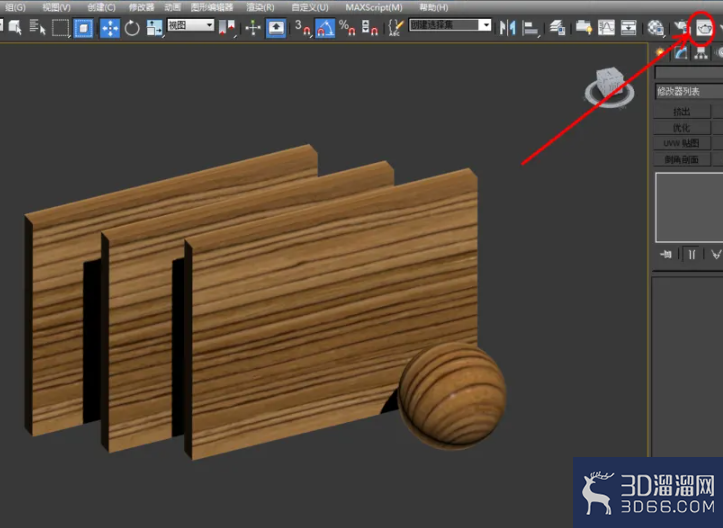Click the object name field in Modify panel

pyautogui.click(x=689, y=73)
